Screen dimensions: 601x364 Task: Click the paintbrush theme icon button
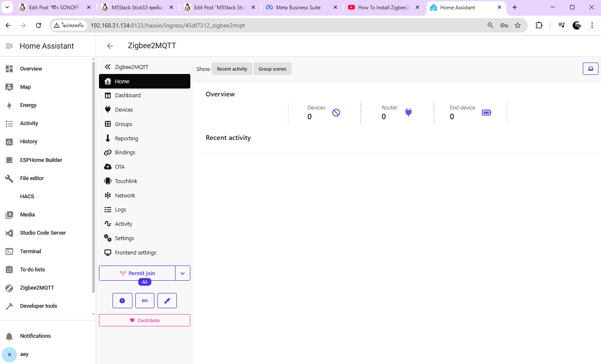pos(167,301)
